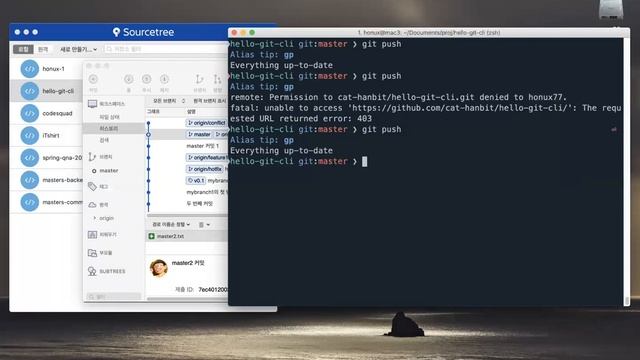This screenshot has height=360, width=640.
Task: Click the master branch label in commit list
Action: click(x=200, y=134)
